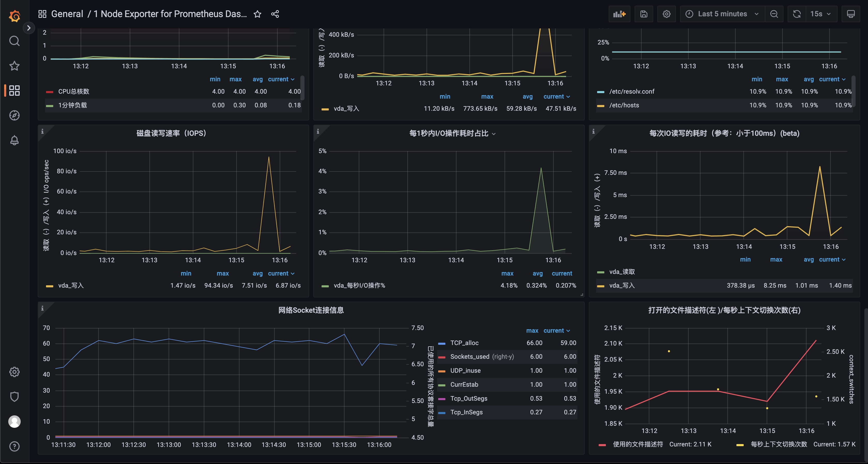
Task: Click the green swatch for vda_每秒I/O操作%
Action: [x=325, y=286]
